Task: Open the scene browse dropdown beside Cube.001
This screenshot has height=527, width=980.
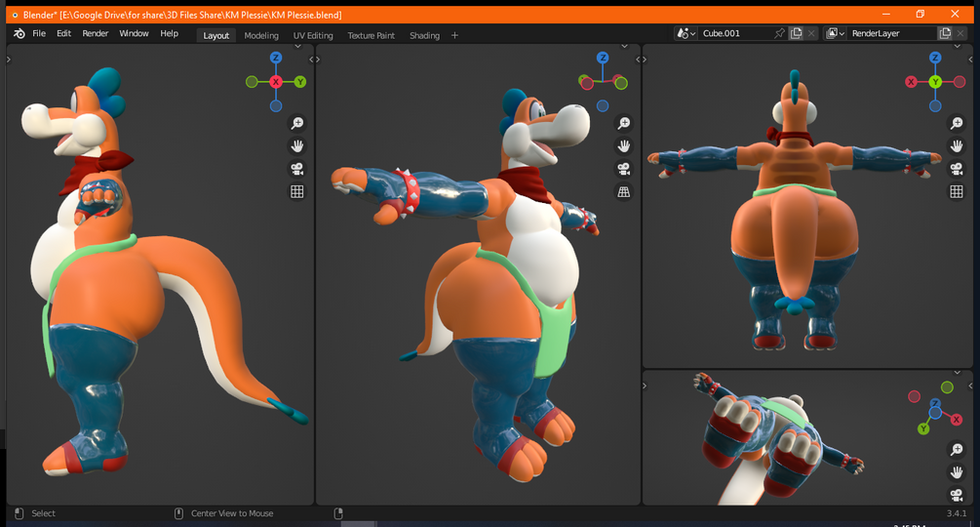Action: coord(686,34)
